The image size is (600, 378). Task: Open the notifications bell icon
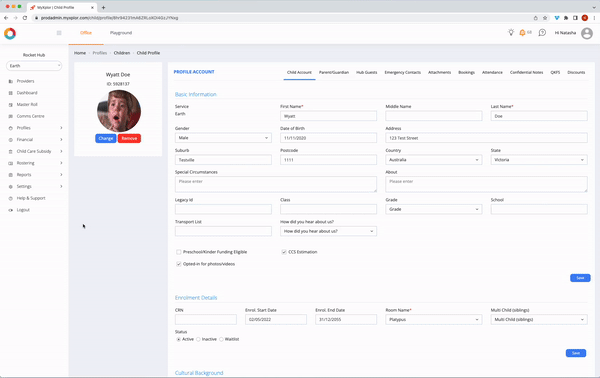click(522, 33)
